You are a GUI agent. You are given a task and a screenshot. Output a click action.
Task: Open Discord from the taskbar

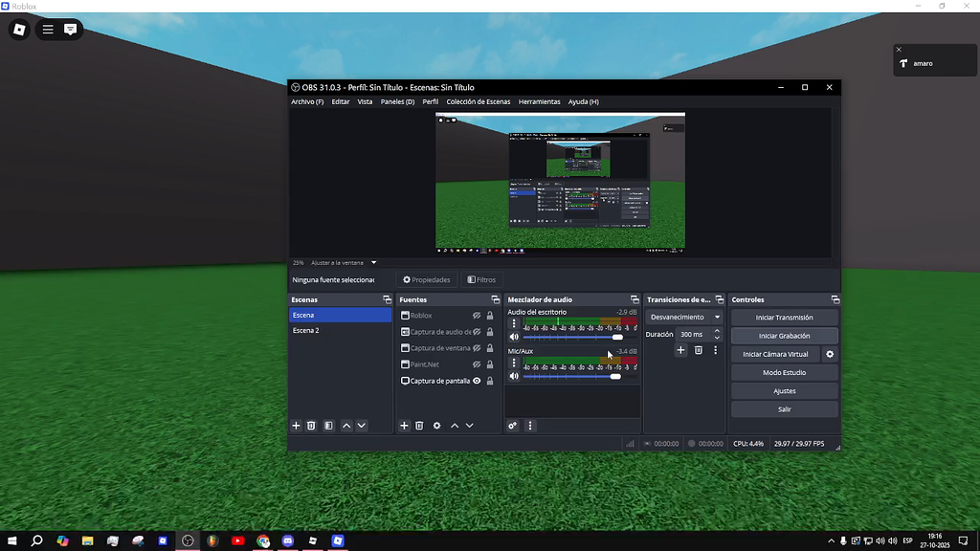coord(288,541)
